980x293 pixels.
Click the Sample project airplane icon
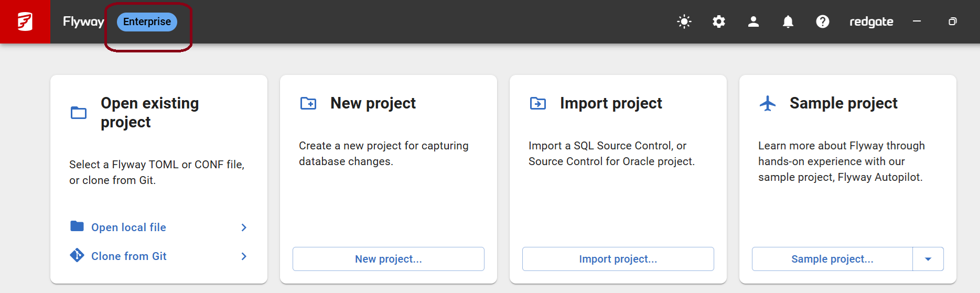tap(768, 103)
